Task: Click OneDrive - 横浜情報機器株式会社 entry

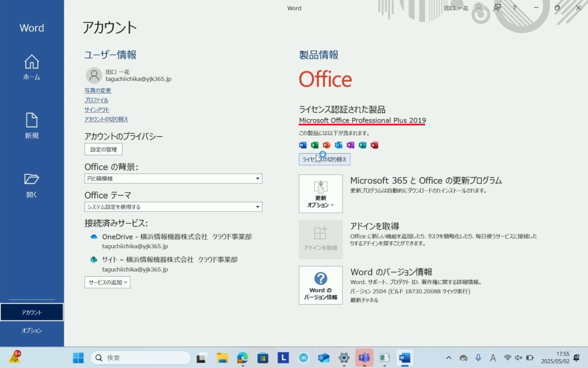Action: pos(177,237)
